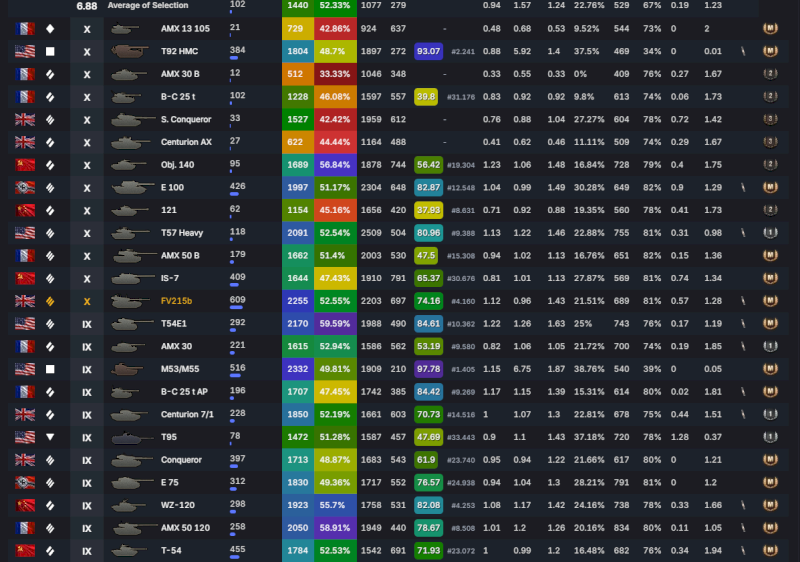Viewport: 800px width, 562px height.
Task: Click the 97.78 mark percentage badge for M53/M55
Action: 429,369
